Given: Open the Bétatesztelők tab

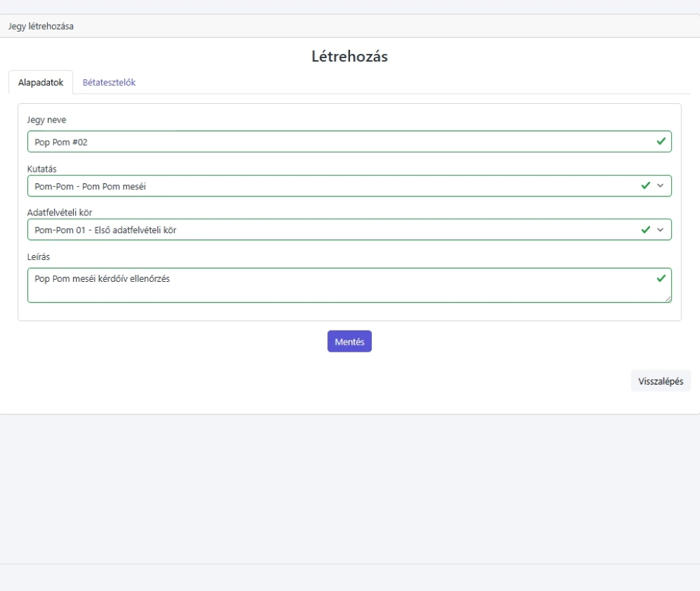Looking at the screenshot, I should (109, 83).
